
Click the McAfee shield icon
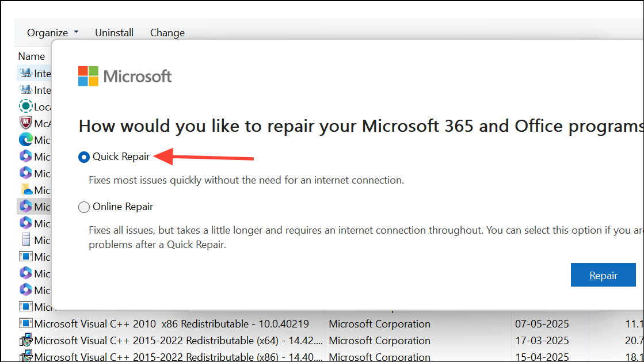tap(25, 123)
